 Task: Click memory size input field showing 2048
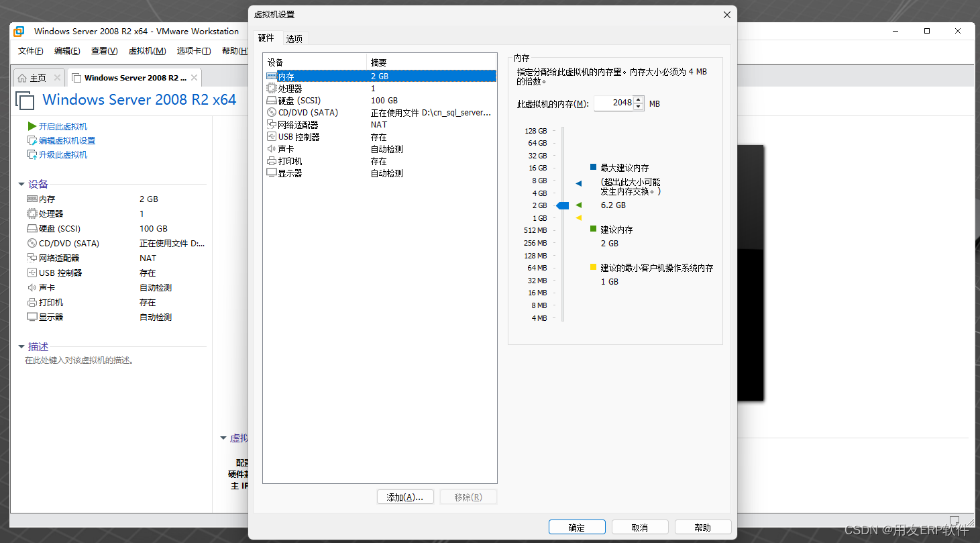(x=613, y=103)
